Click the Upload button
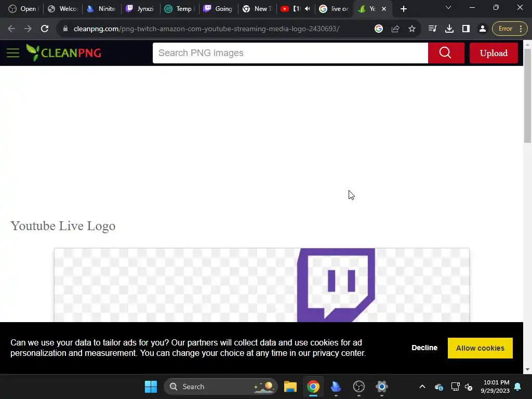532x399 pixels. pos(494,53)
